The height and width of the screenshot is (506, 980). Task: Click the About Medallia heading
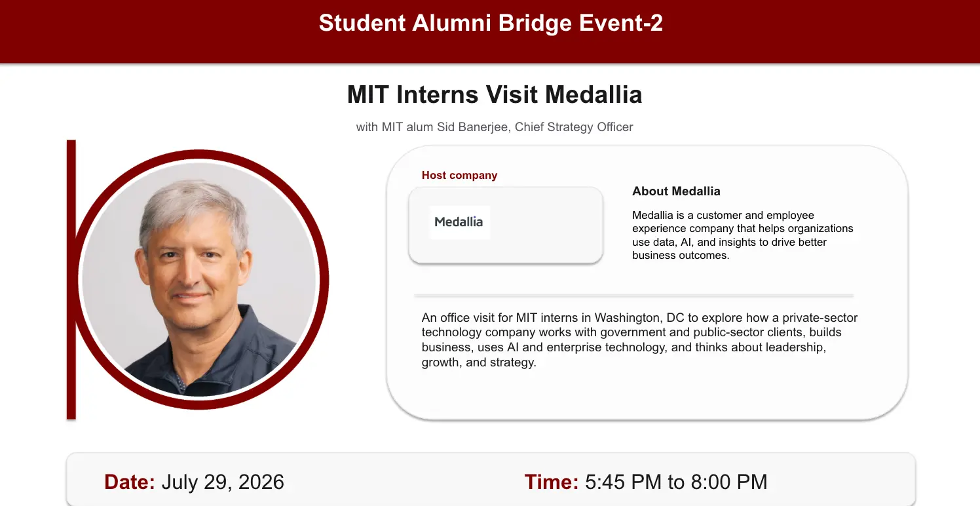pos(676,191)
